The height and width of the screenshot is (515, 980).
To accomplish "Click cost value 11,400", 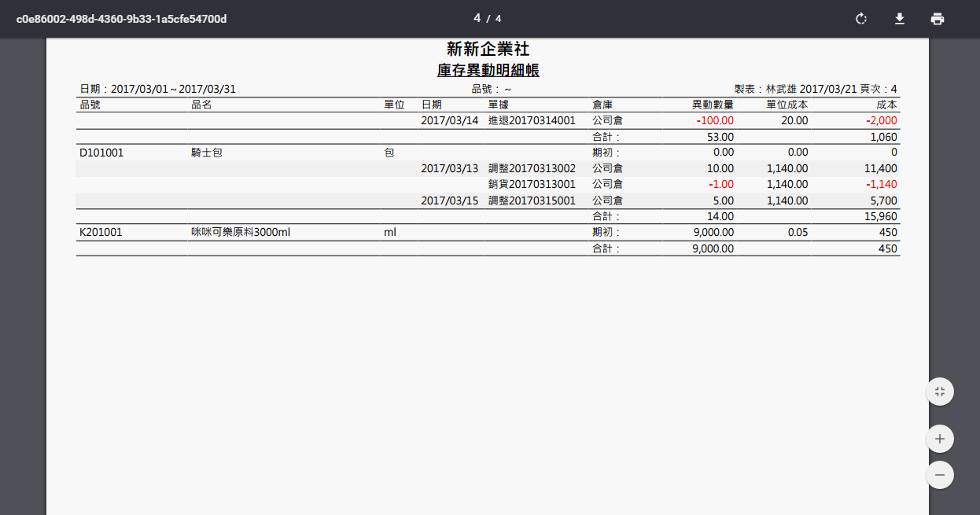I will click(x=880, y=169).
